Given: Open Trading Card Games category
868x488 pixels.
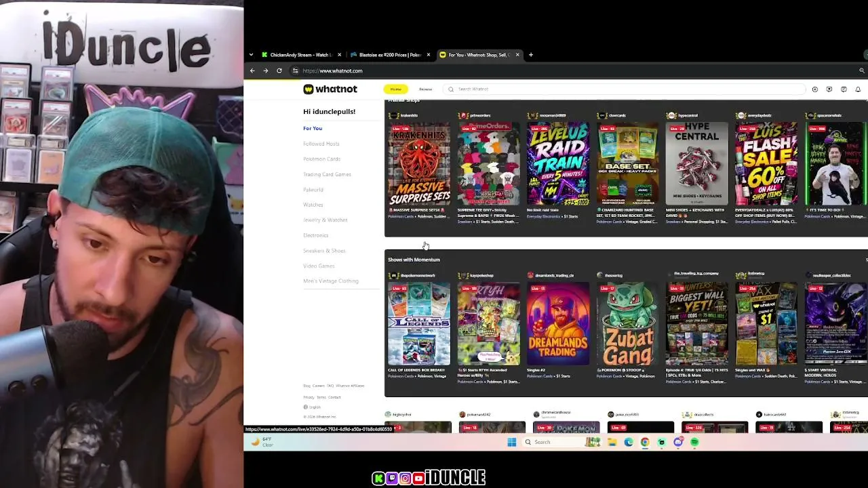Looking at the screenshot, I should coord(327,174).
